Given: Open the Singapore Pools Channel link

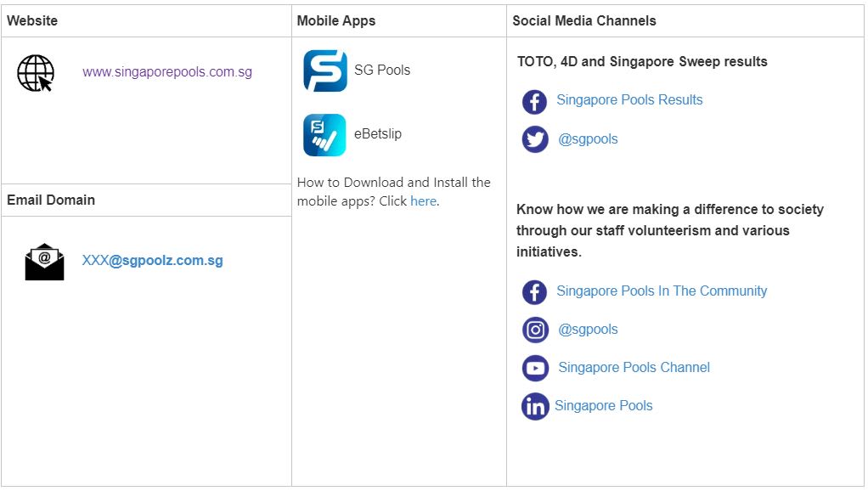Looking at the screenshot, I should (634, 368).
